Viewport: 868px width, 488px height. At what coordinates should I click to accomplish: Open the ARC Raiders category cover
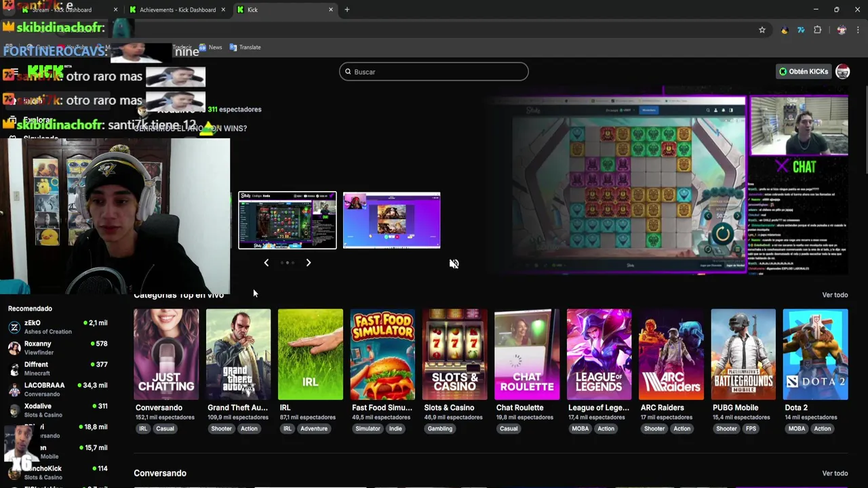point(671,354)
